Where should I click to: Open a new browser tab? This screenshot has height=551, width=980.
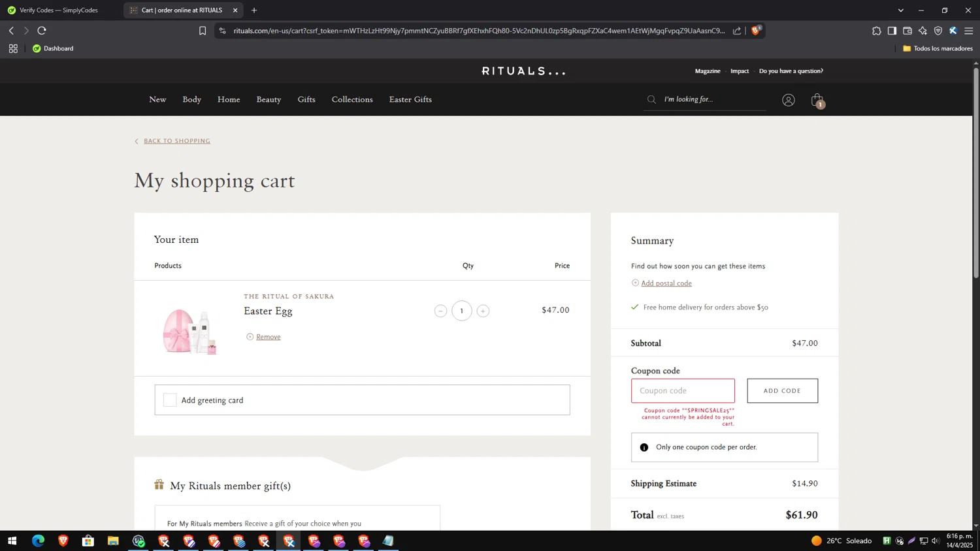click(254, 10)
